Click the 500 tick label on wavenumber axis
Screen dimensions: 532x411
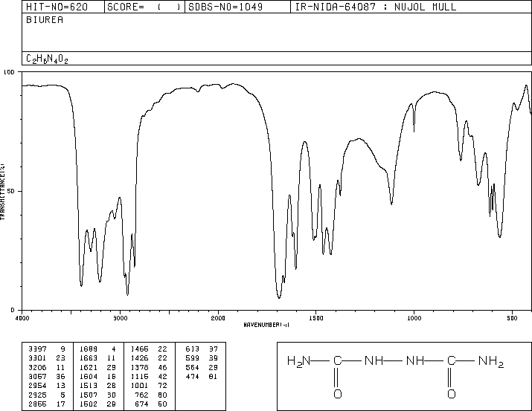point(512,318)
